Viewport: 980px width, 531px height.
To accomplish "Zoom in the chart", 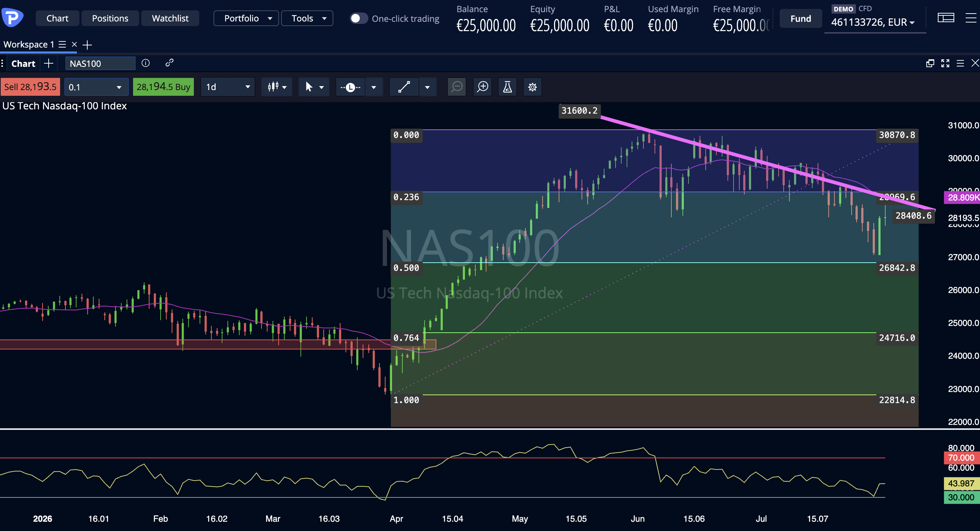I will click(x=483, y=87).
